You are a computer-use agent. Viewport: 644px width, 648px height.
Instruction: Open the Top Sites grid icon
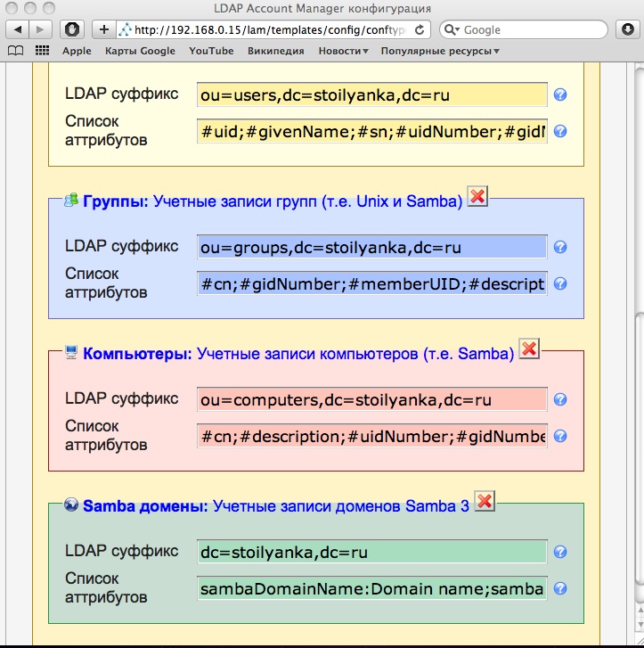(x=42, y=51)
